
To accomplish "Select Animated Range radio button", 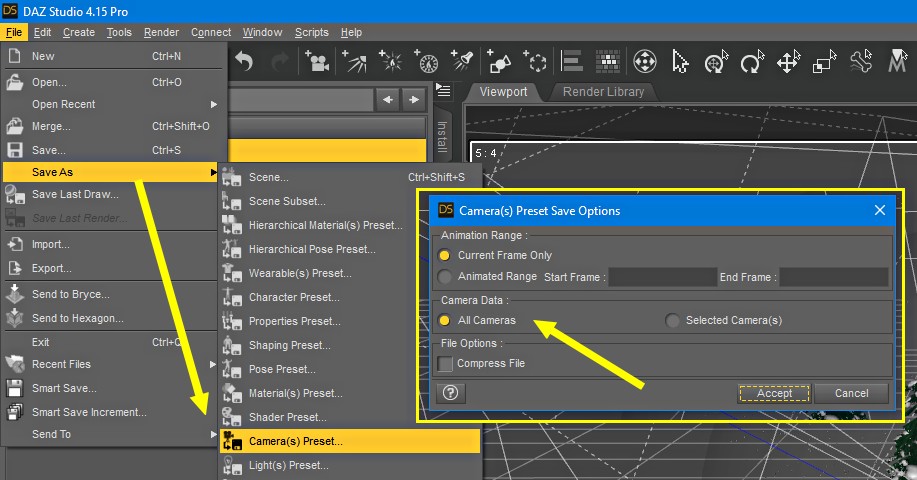I will (x=444, y=277).
